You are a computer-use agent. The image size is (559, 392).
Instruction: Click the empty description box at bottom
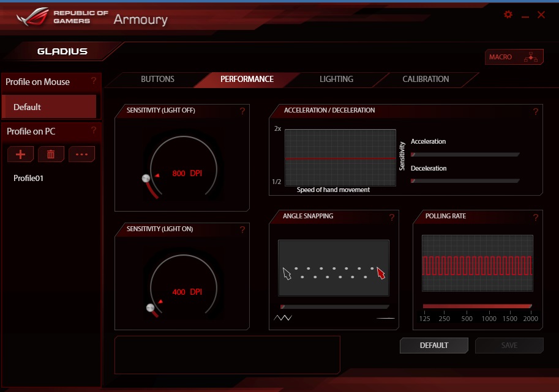pos(227,355)
